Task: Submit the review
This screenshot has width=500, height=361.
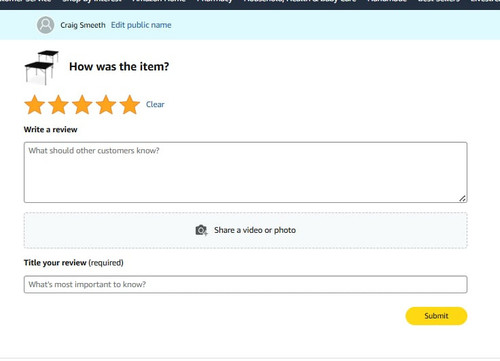Action: [x=436, y=316]
